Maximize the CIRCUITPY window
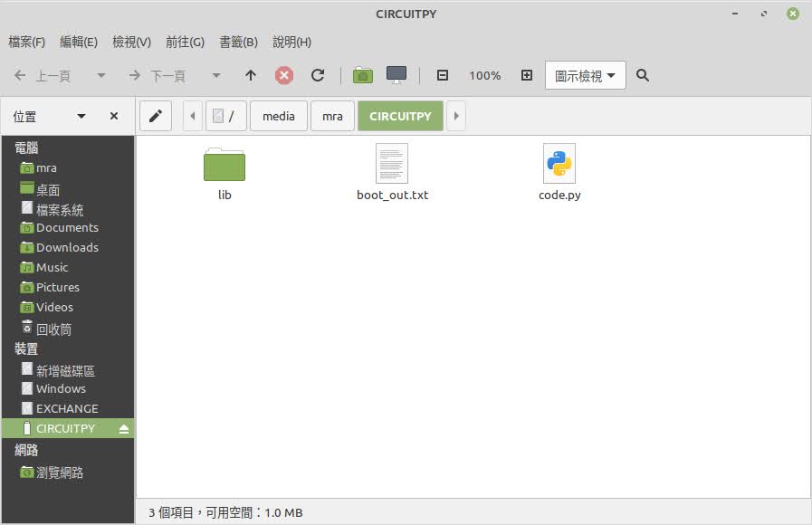 coord(764,14)
